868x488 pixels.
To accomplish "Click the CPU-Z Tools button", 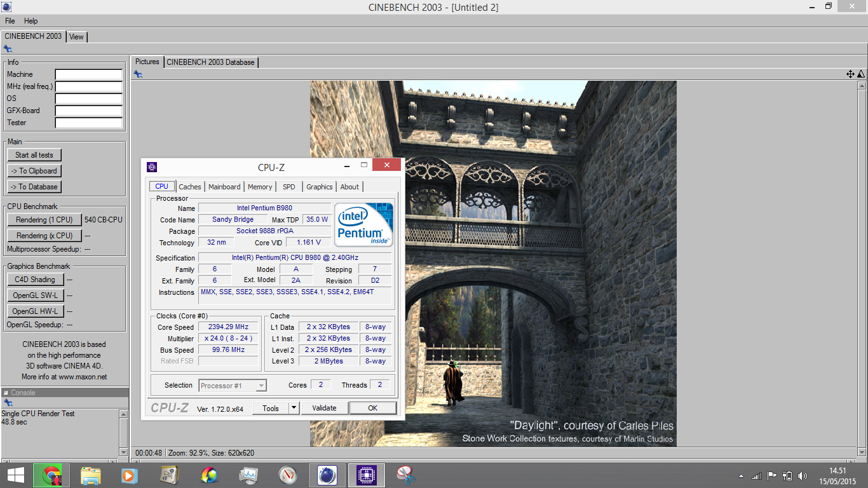I will click(x=271, y=408).
